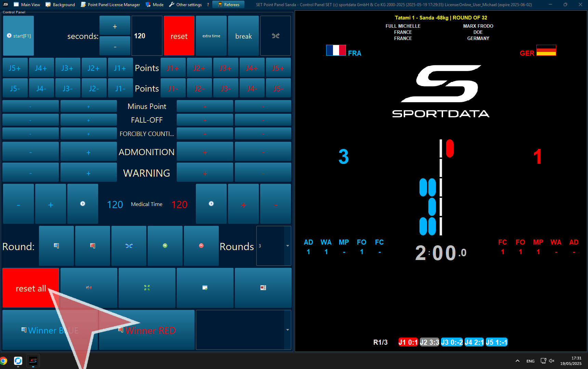This screenshot has height=369, width=588.
Task: Open the Rounds number dropdown
Action: pyautogui.click(x=288, y=246)
